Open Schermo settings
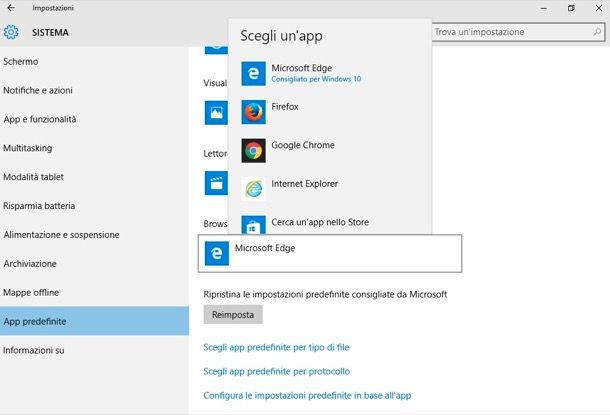The width and height of the screenshot is (610, 415). 94,61
